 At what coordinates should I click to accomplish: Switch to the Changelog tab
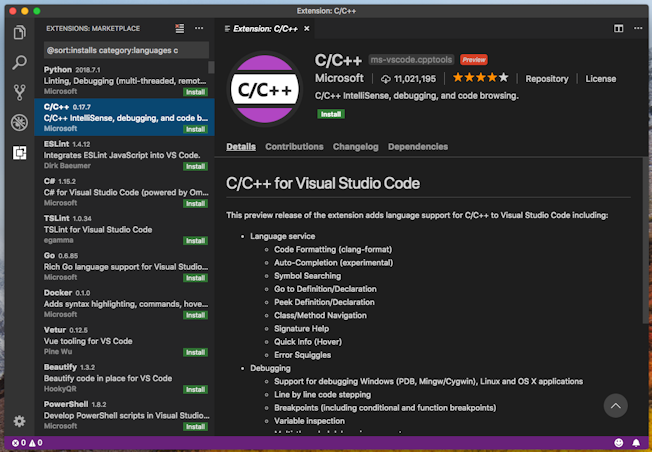coord(356,147)
